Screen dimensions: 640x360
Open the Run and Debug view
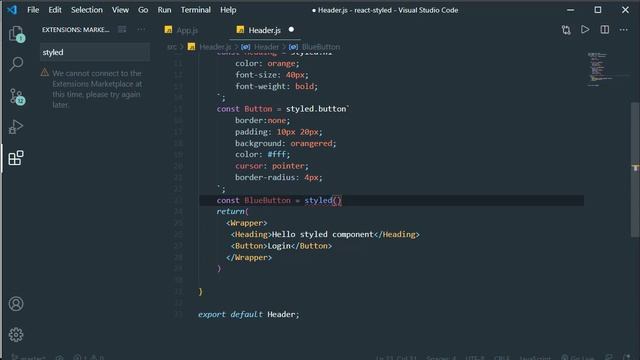16,127
